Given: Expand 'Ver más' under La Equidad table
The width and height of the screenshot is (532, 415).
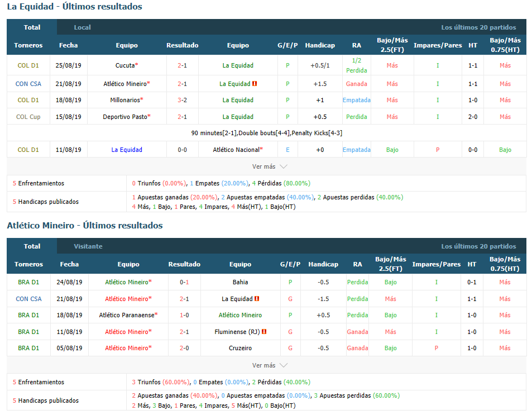Looking at the screenshot, I should point(270,166).
